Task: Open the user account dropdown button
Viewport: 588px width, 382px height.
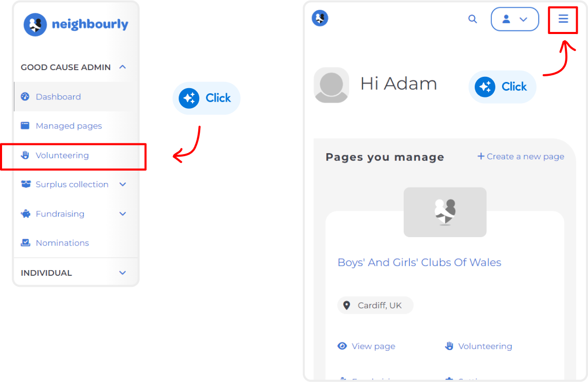Action: click(514, 19)
